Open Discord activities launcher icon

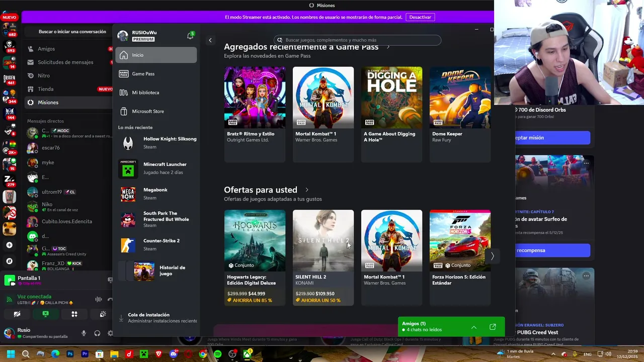74,314
